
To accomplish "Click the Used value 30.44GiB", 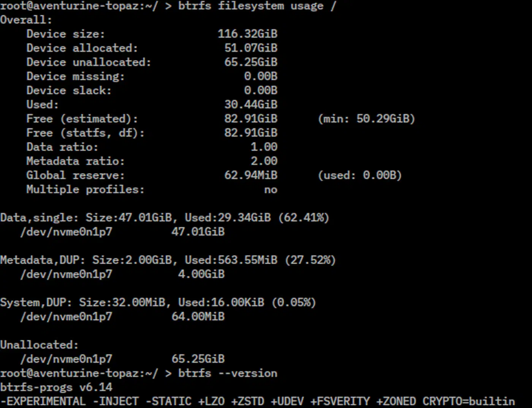I will point(251,104).
